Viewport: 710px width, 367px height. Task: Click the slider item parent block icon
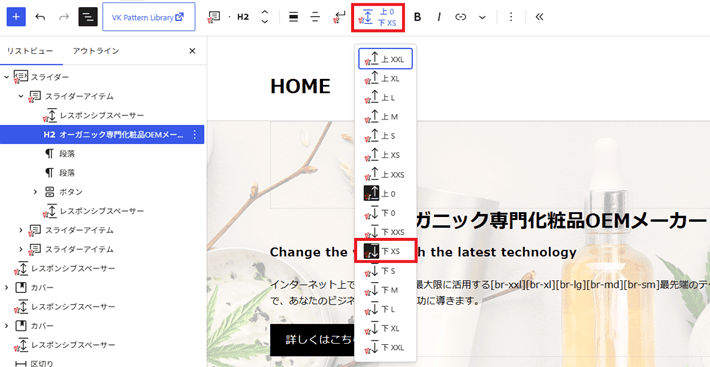pyautogui.click(x=213, y=17)
